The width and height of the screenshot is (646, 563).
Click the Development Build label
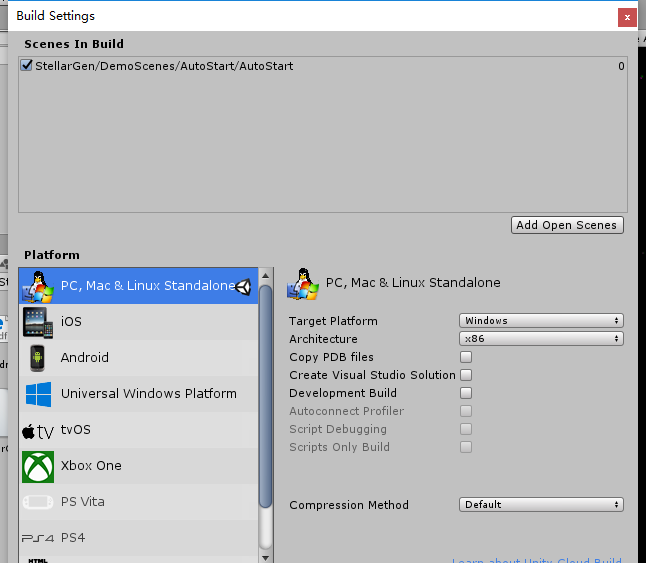click(343, 393)
